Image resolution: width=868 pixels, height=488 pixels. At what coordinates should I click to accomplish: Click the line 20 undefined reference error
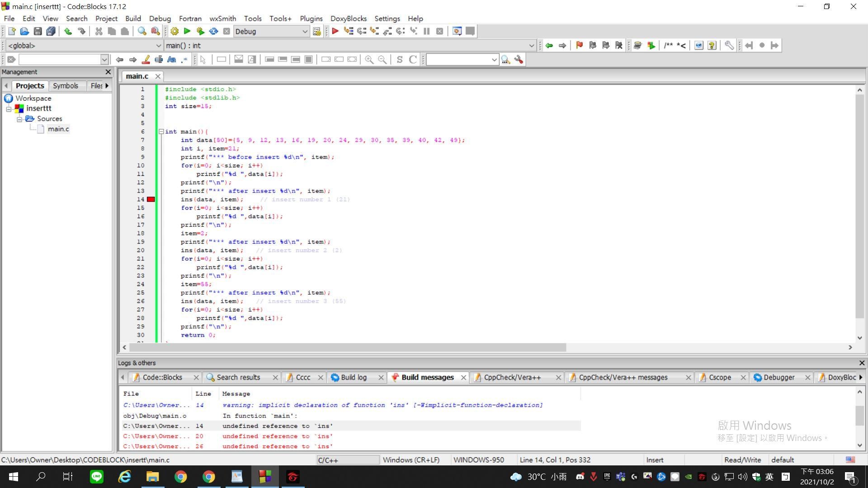click(x=351, y=436)
